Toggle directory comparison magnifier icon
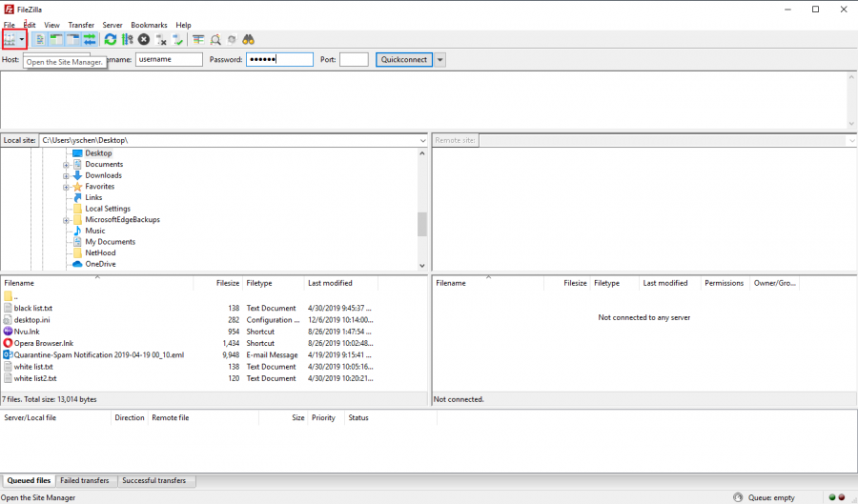Image resolution: width=858 pixels, height=504 pixels. pyautogui.click(x=215, y=39)
